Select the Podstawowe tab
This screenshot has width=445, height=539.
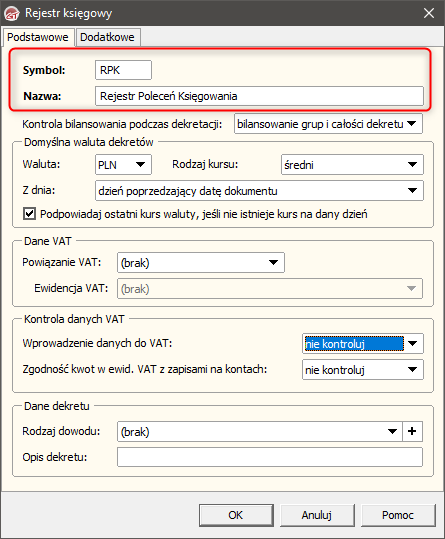(x=38, y=37)
